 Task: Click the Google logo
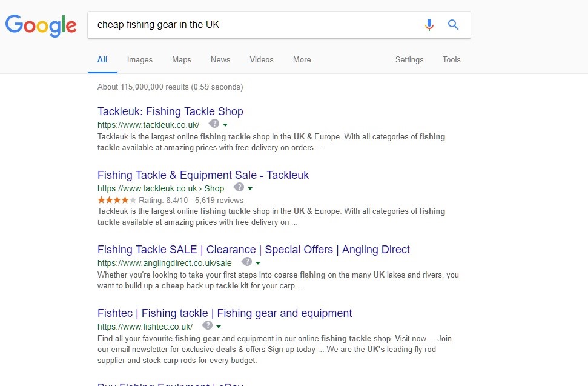(41, 25)
